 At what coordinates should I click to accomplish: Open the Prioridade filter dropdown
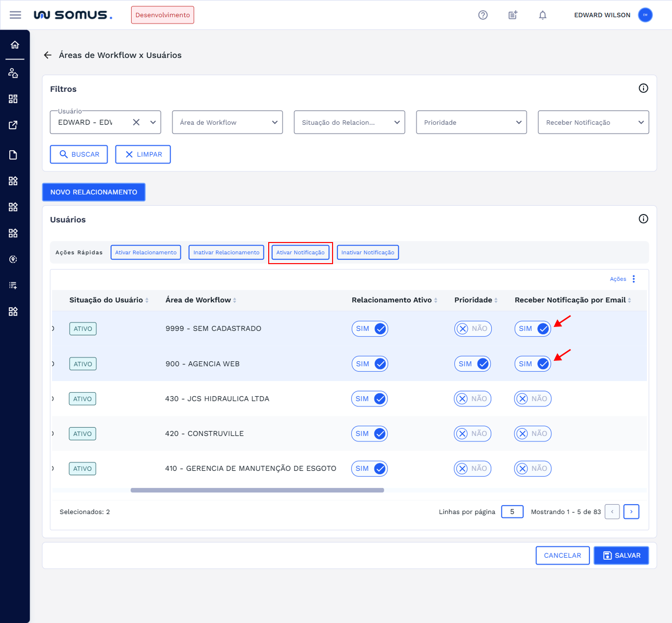click(x=471, y=122)
